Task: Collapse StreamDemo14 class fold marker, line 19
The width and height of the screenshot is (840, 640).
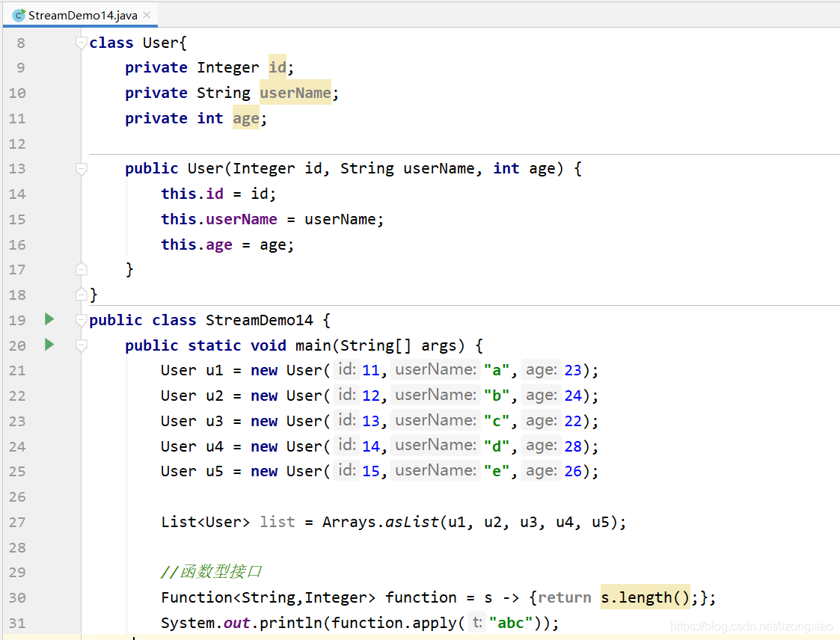Action: tap(82, 320)
